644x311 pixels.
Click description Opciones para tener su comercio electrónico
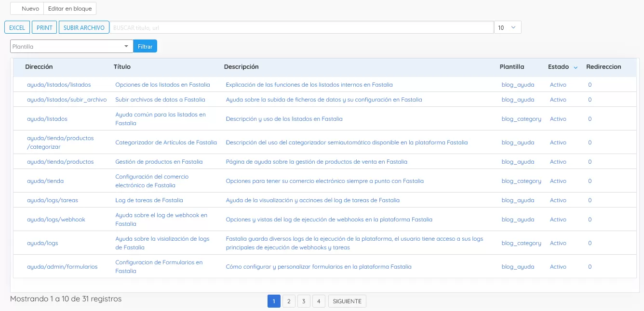click(x=324, y=181)
